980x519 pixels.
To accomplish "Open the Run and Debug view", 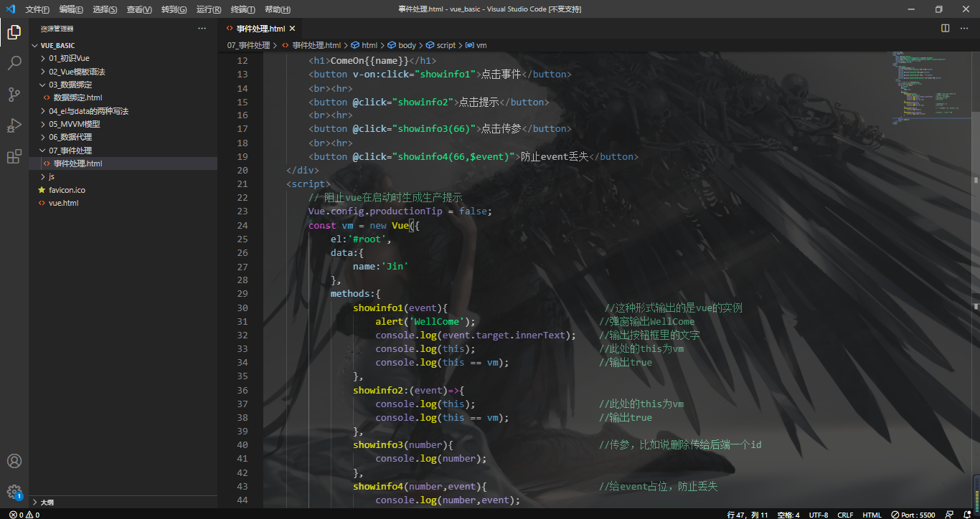I will click(x=14, y=125).
